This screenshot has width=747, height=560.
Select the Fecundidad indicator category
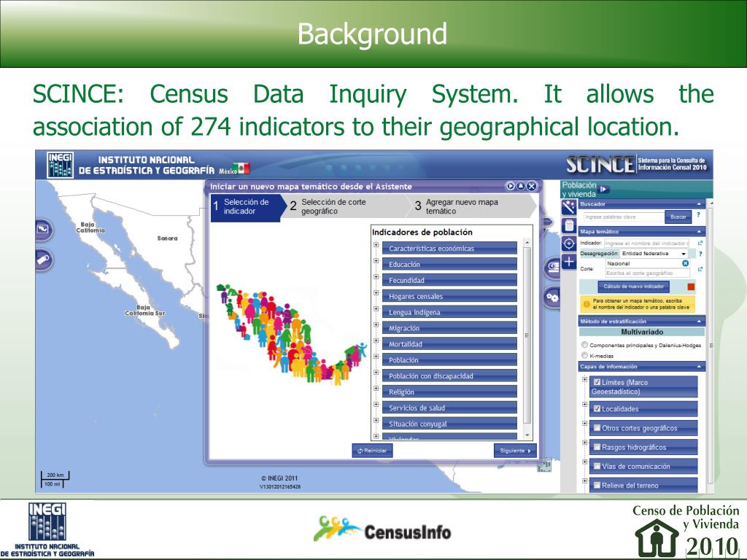pos(449,280)
